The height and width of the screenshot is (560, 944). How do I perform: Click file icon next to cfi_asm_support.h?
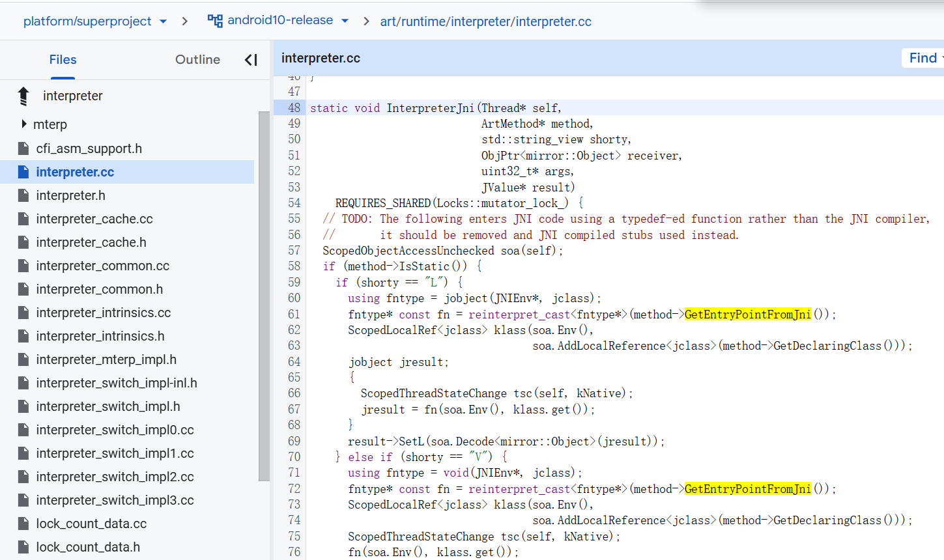point(23,148)
